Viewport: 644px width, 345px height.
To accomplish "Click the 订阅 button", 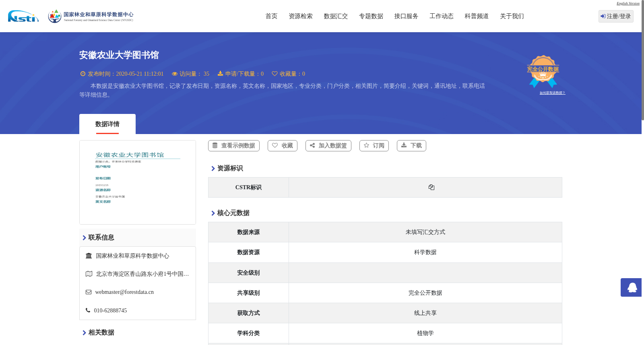I will click(374, 146).
